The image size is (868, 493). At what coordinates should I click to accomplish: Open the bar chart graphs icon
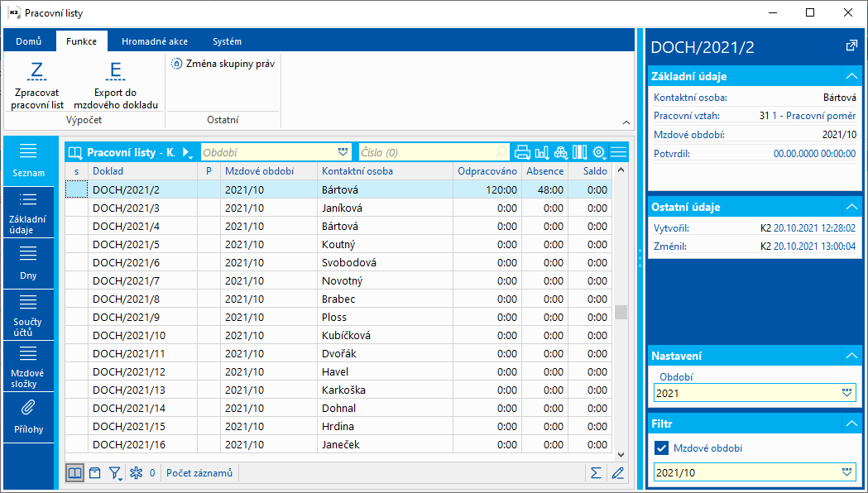(x=542, y=152)
